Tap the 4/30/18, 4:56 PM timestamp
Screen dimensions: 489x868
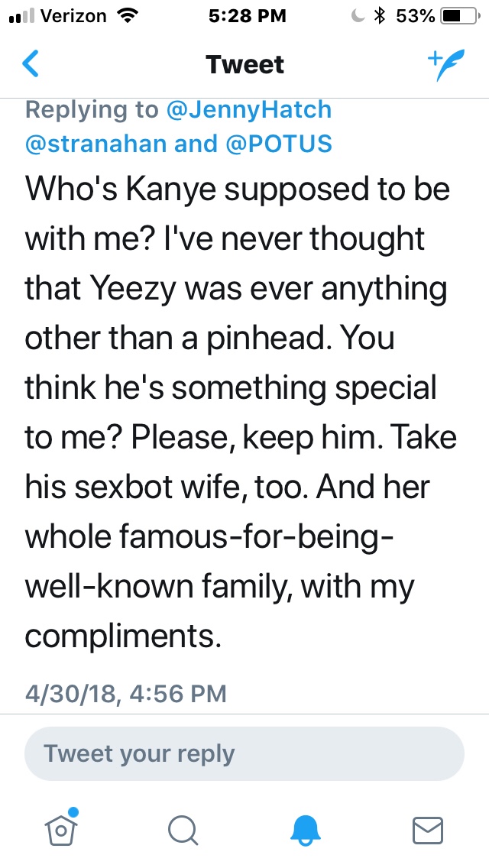[x=126, y=693]
